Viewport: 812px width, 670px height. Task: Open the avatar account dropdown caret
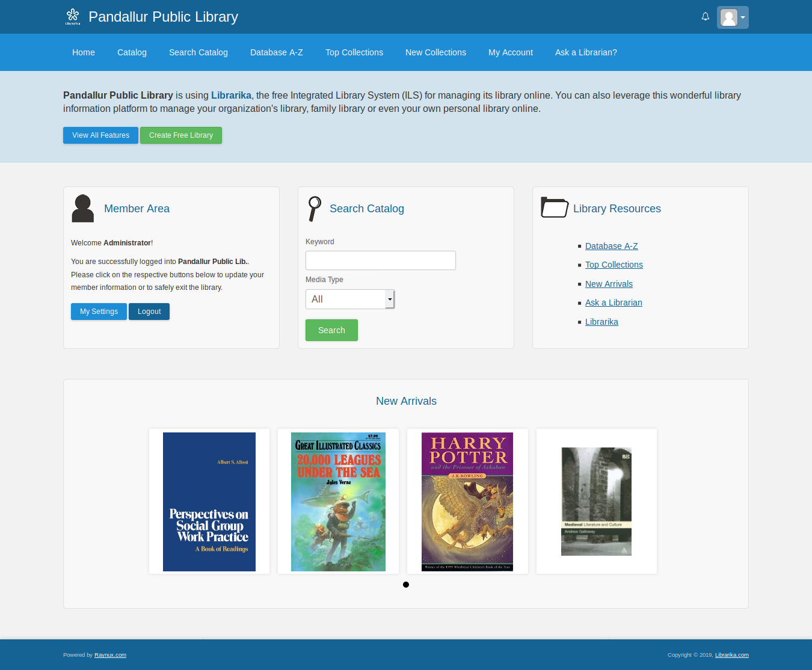pyautogui.click(x=743, y=17)
